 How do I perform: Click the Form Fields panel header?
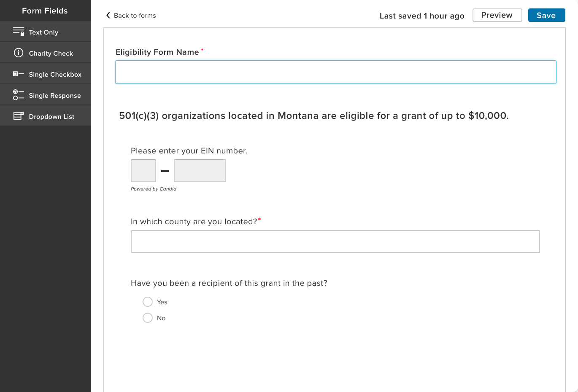coord(45,11)
